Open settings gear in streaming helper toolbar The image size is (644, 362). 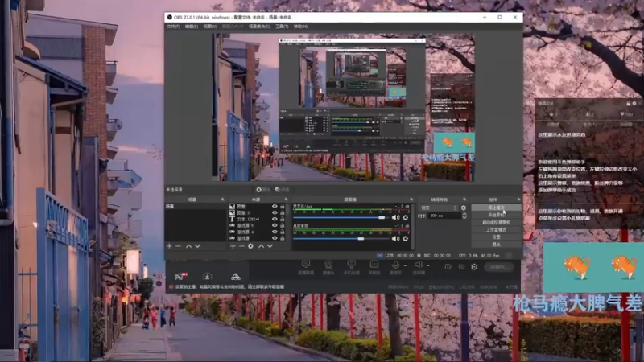point(474,267)
